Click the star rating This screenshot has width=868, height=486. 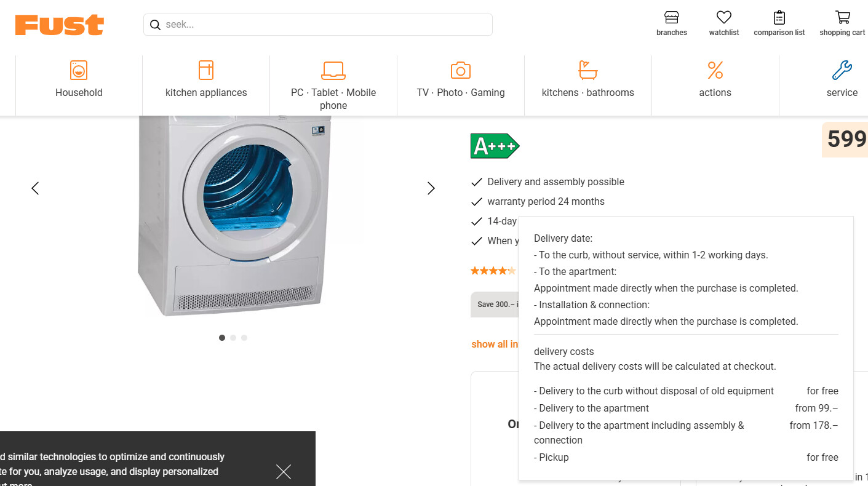pos(493,271)
